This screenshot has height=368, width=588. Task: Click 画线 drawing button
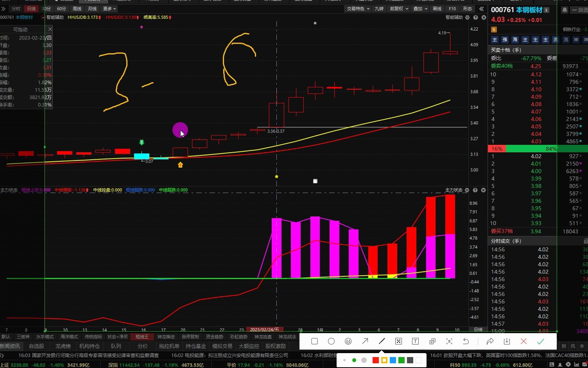click(x=437, y=9)
